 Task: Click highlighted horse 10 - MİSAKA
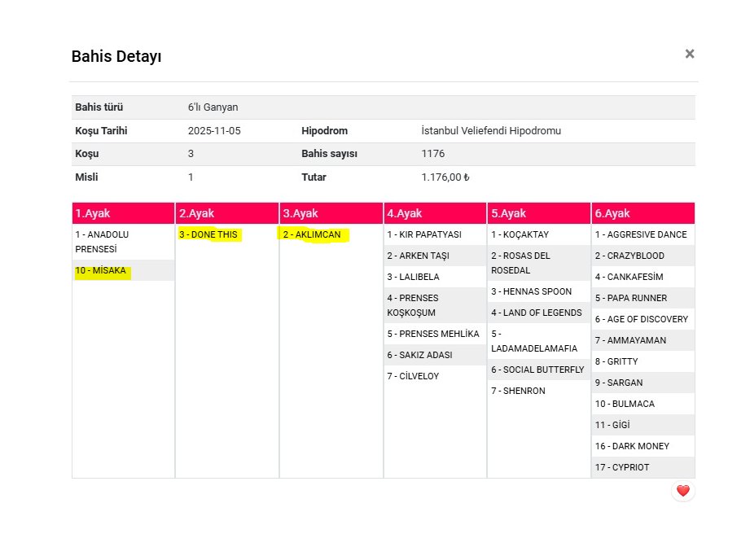pos(124,270)
